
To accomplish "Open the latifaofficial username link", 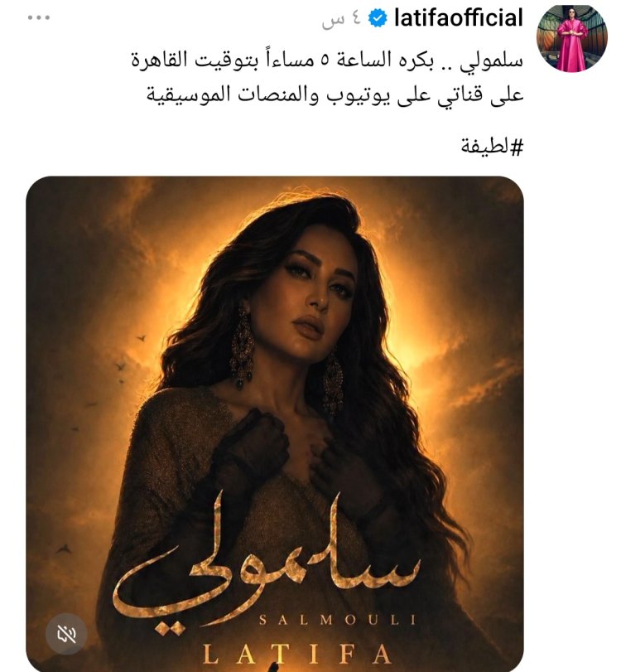I will [x=458, y=18].
